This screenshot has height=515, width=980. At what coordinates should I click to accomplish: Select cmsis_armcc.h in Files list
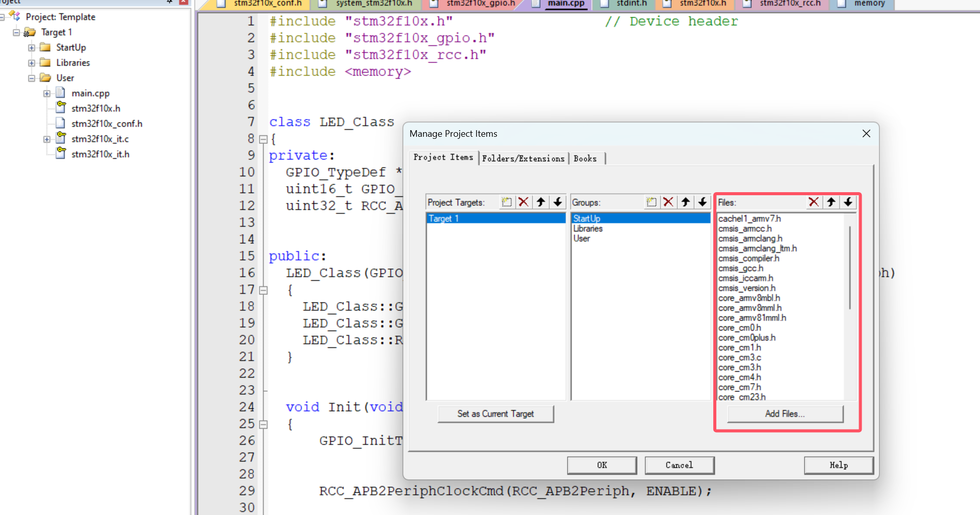coord(745,229)
